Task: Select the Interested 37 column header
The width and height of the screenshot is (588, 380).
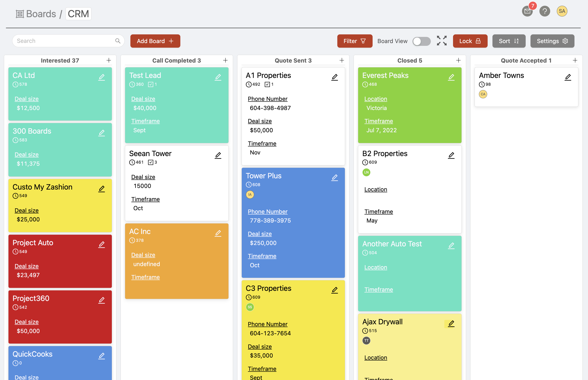Action: click(x=60, y=61)
